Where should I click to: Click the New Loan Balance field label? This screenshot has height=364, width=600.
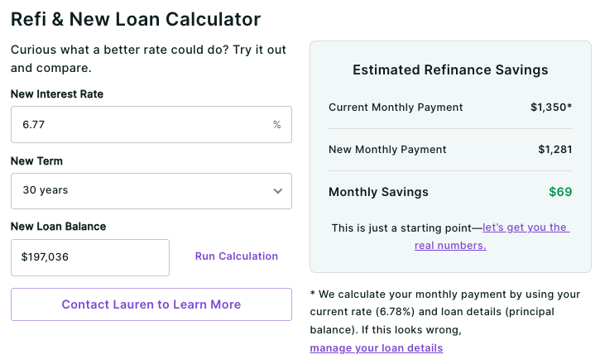(x=58, y=227)
